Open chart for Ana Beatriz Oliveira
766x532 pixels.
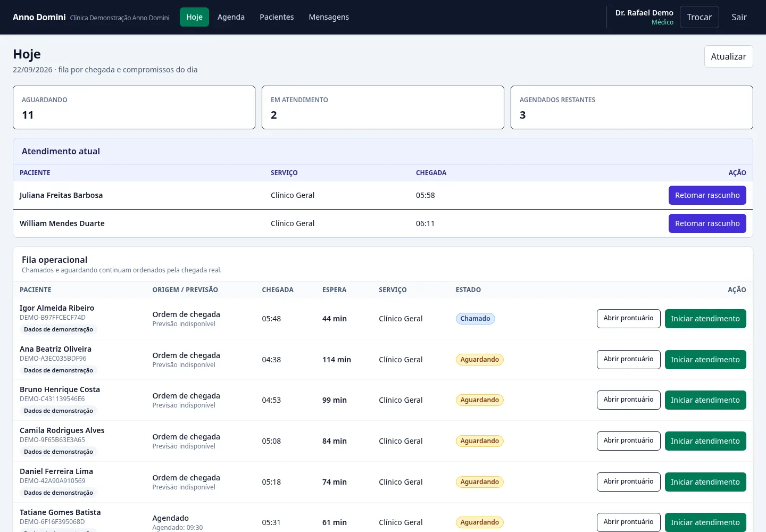(x=628, y=360)
